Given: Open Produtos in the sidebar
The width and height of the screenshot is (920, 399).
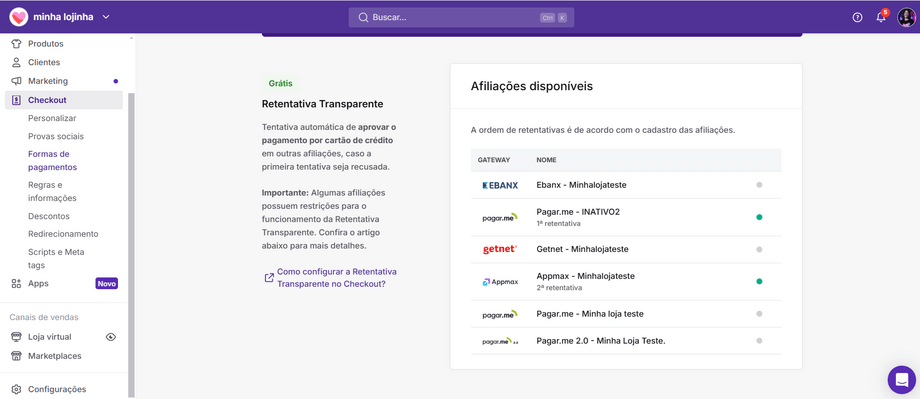Looking at the screenshot, I should (x=46, y=43).
